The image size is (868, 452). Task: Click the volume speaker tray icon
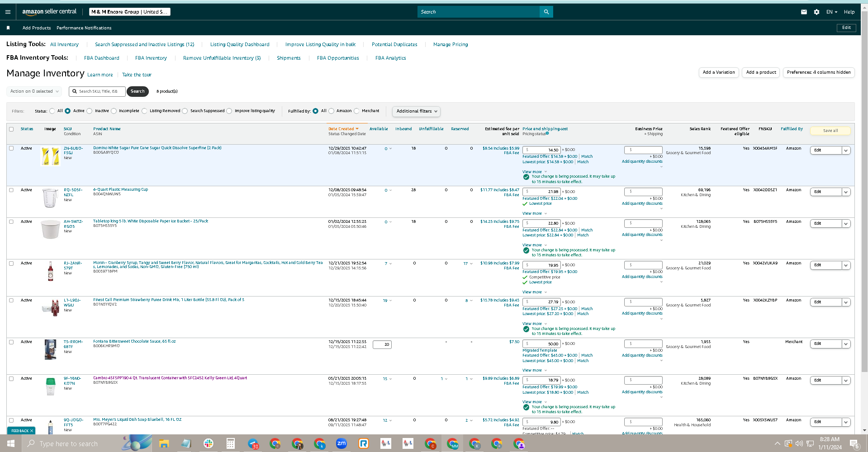point(799,443)
